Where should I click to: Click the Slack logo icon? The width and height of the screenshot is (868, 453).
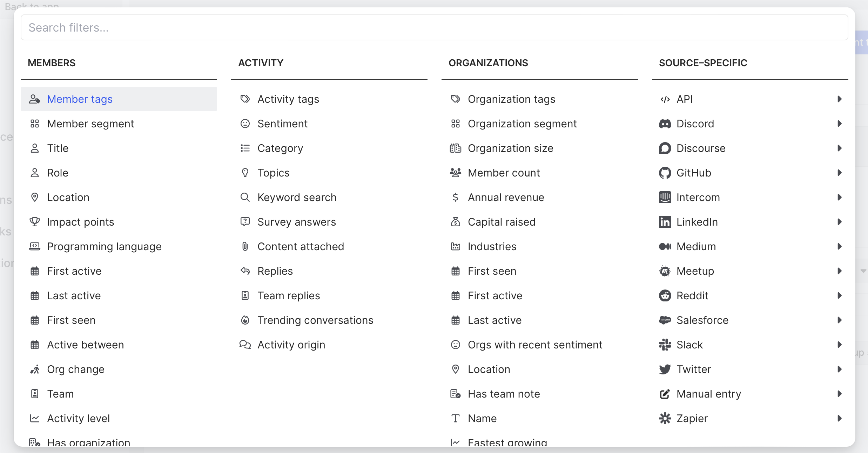pyautogui.click(x=665, y=345)
